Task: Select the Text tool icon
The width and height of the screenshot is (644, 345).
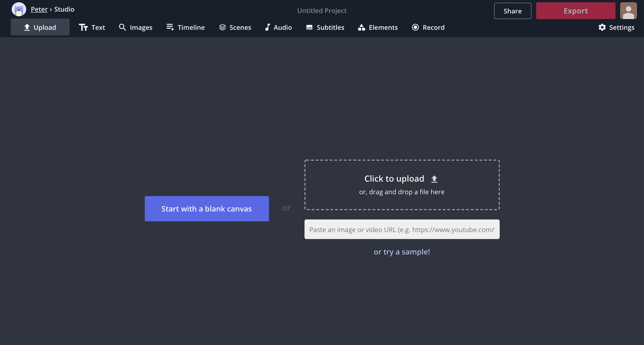Action: tap(83, 27)
